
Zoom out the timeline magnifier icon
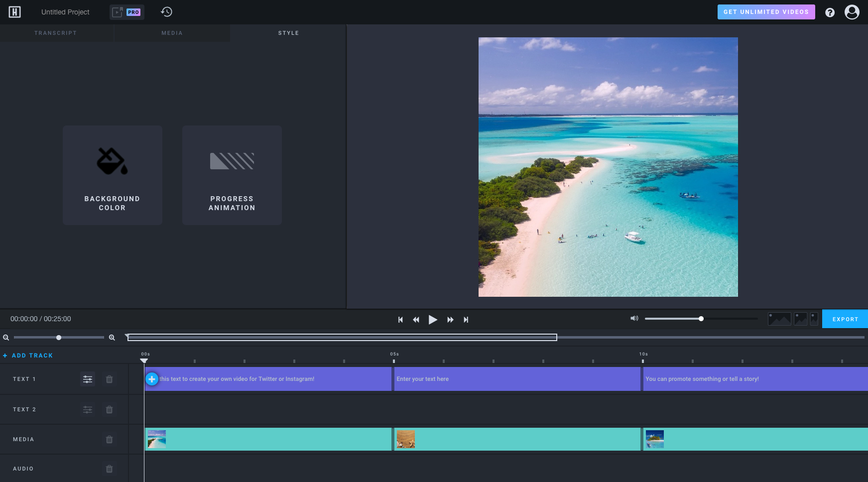(x=6, y=338)
